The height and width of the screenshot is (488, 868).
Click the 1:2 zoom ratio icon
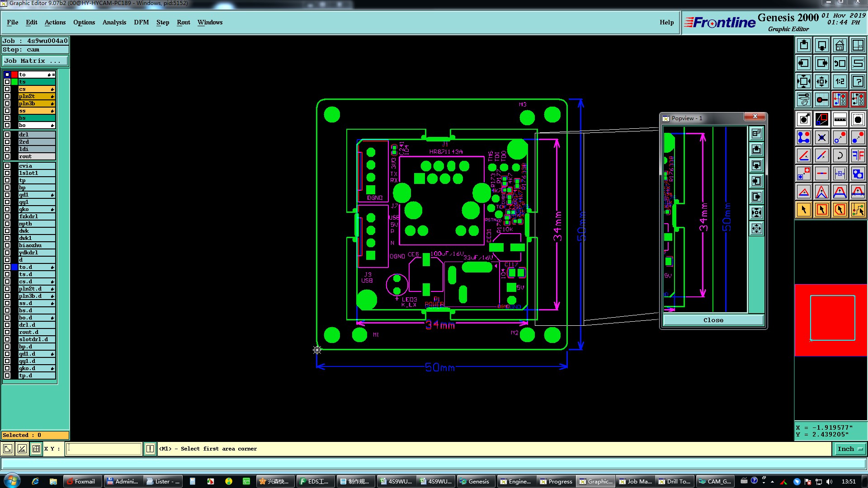tap(840, 81)
